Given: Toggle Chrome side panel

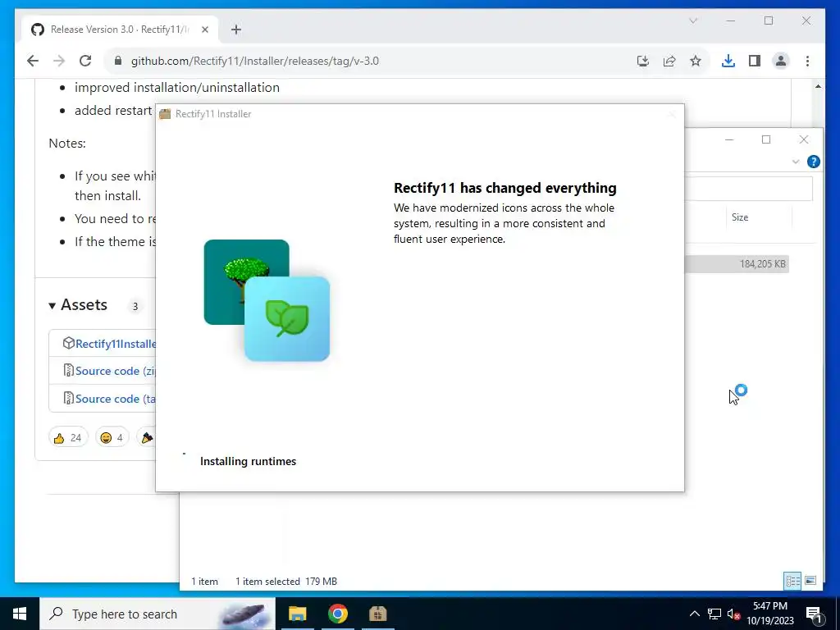Looking at the screenshot, I should tap(755, 61).
